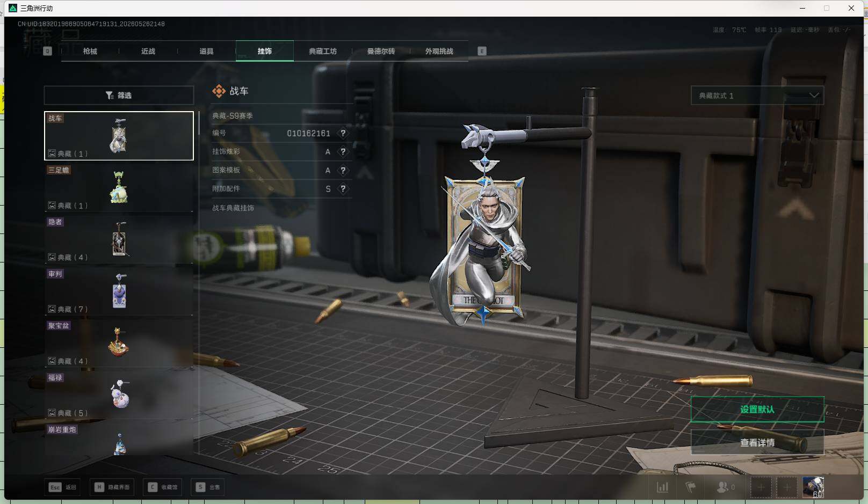Open the 道具 tab
The height and width of the screenshot is (504, 868).
point(206,51)
